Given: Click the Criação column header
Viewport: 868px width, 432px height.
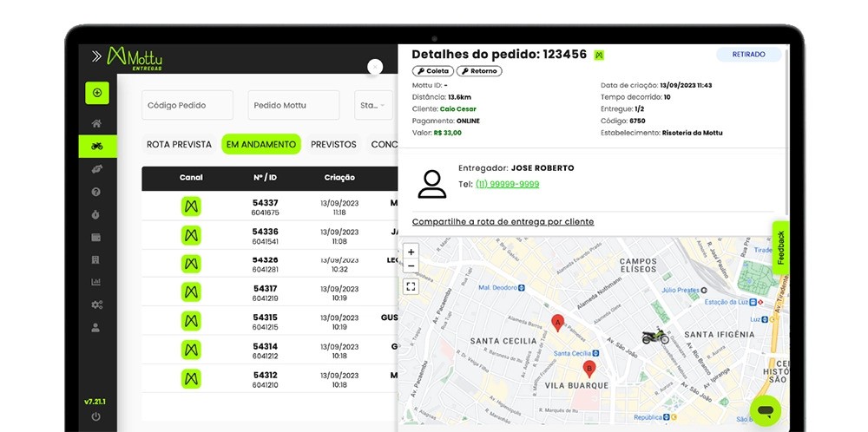Looking at the screenshot, I should click(x=339, y=178).
